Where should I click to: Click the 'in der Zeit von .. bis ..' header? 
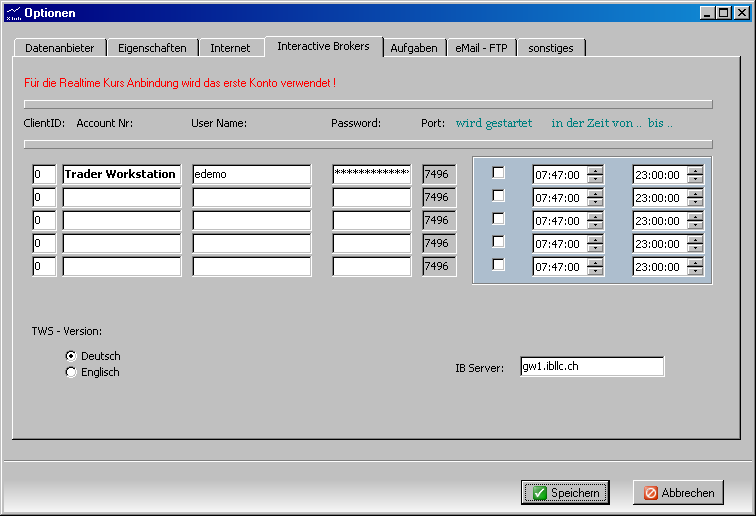coord(612,123)
